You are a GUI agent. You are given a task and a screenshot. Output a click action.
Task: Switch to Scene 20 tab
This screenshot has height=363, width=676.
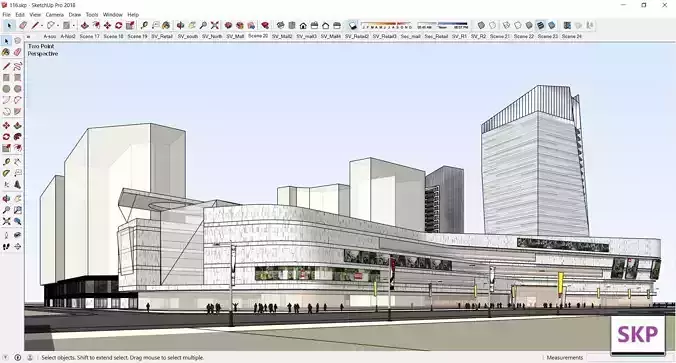point(258,36)
